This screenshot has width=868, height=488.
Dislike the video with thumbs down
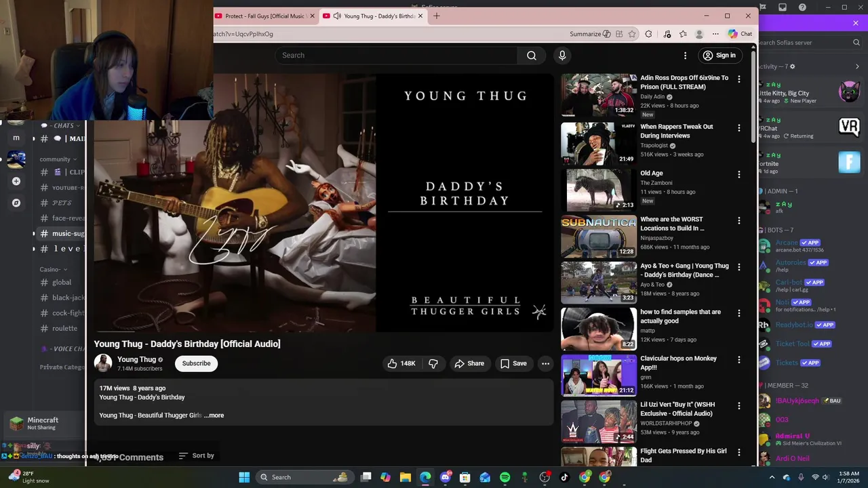pyautogui.click(x=433, y=364)
